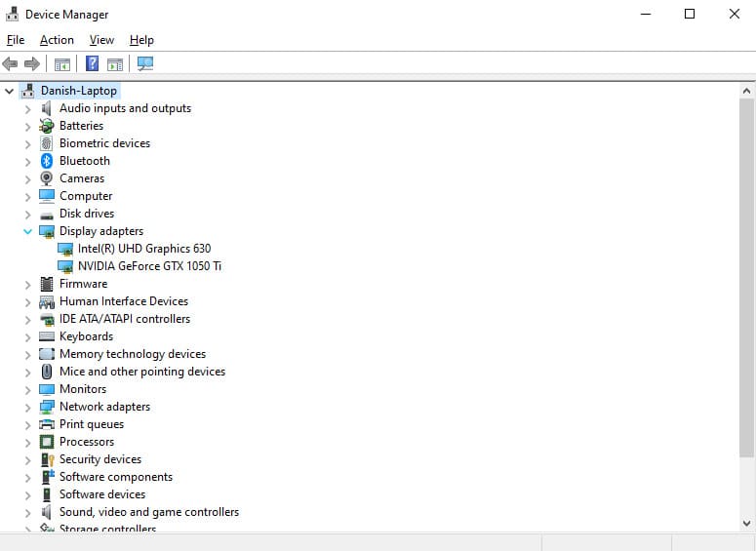Click the Show/Hide Action Pane toolbar icon
The height and width of the screenshot is (551, 756).
tap(115, 63)
